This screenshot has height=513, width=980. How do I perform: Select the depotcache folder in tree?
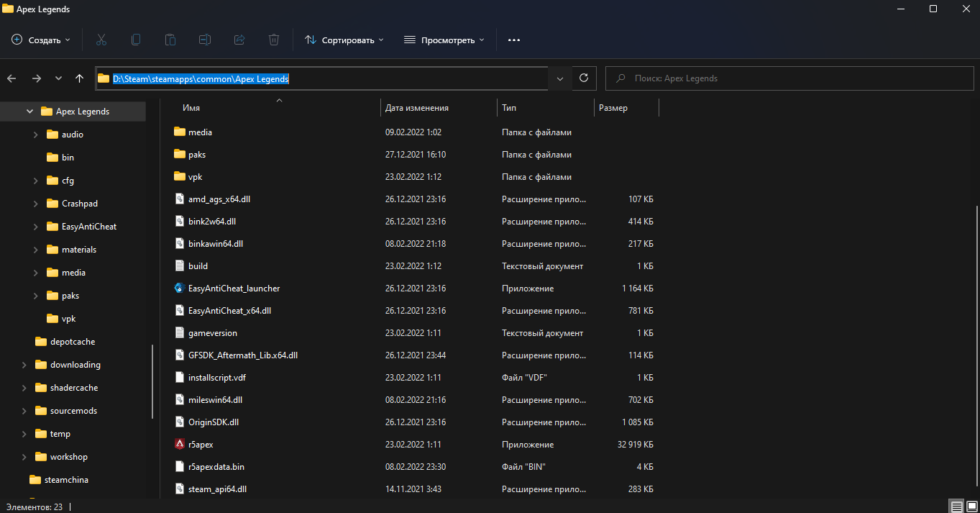pyautogui.click(x=65, y=342)
